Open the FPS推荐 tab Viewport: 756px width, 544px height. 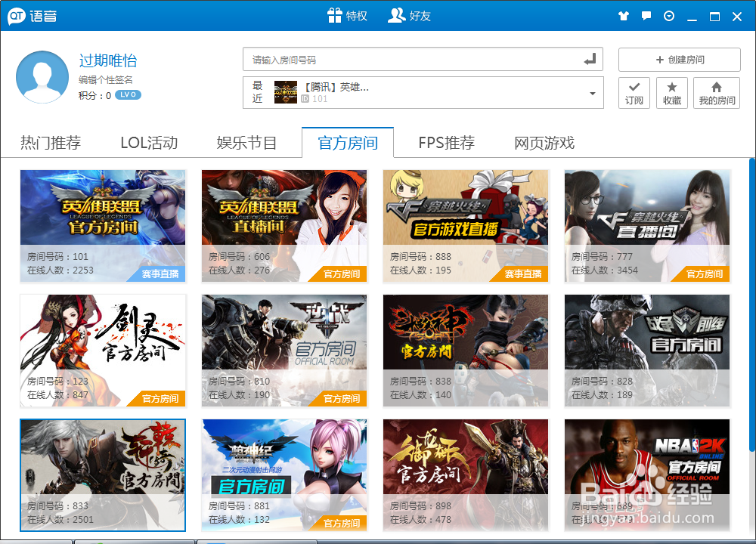click(445, 141)
